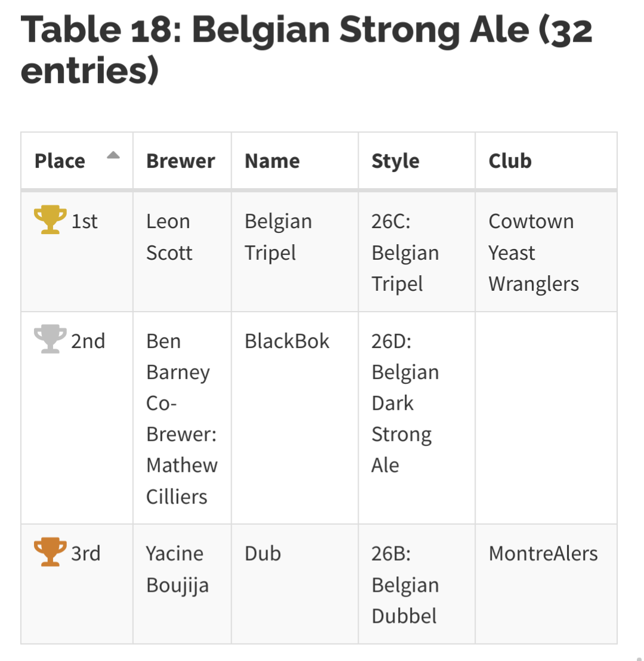Viewport: 644px width, 661px height.
Task: Click the Ben Barney brewer cell
Action: (x=181, y=418)
